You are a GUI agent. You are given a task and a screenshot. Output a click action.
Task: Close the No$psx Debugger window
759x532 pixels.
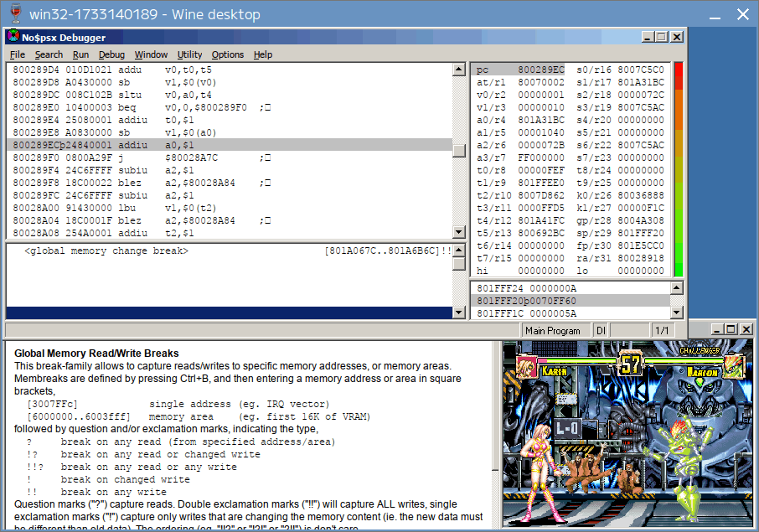[677, 37]
